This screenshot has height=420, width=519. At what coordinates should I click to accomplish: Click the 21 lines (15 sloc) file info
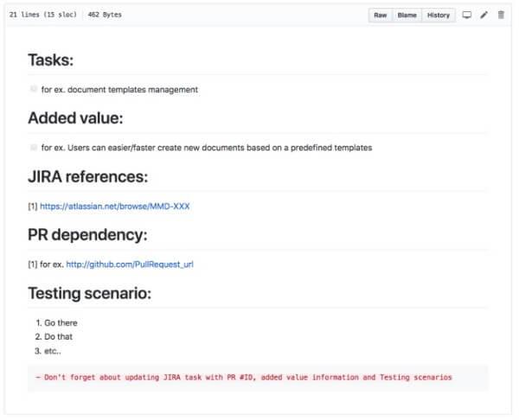click(x=42, y=15)
